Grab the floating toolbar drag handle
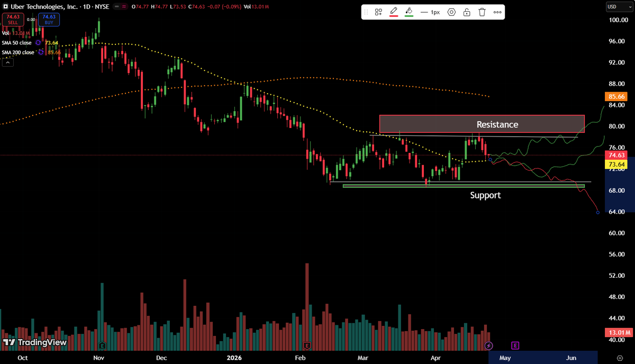The image size is (635, 364). [366, 12]
